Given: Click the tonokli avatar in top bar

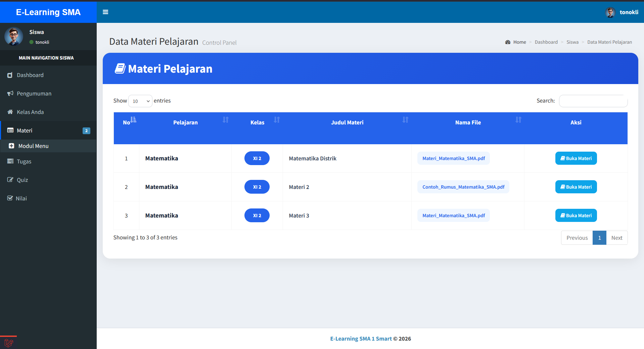Looking at the screenshot, I should (x=610, y=12).
